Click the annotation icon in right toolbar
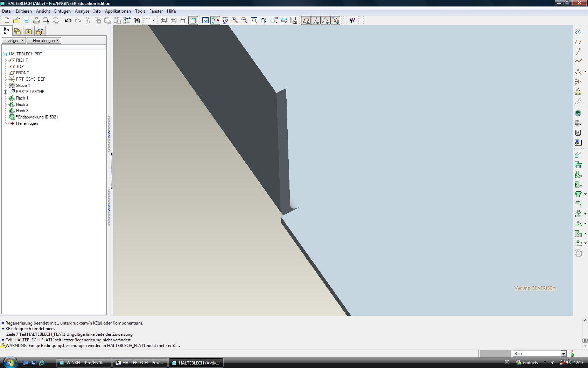Screen dimensions: 588x368 (578, 133)
